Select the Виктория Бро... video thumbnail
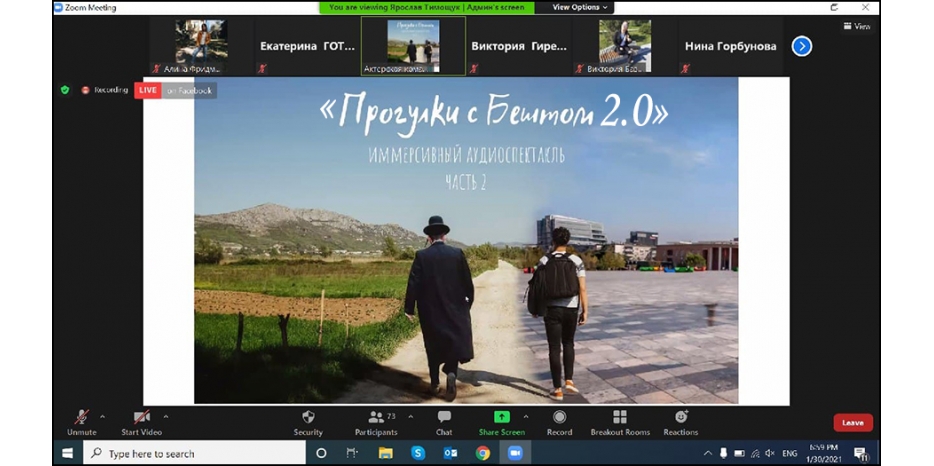 click(625, 46)
